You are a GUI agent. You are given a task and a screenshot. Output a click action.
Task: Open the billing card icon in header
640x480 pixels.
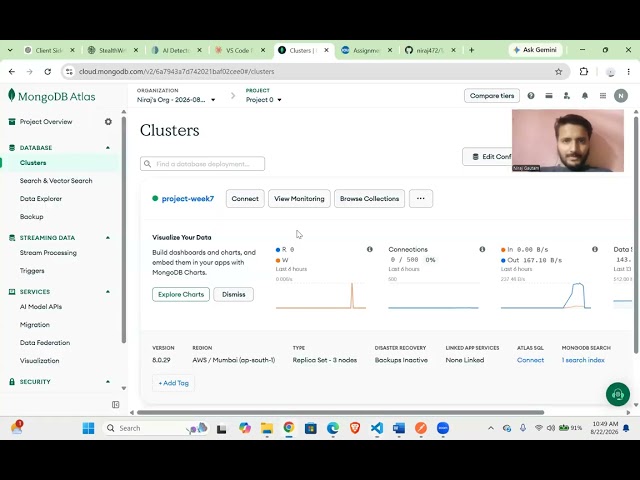click(x=549, y=96)
